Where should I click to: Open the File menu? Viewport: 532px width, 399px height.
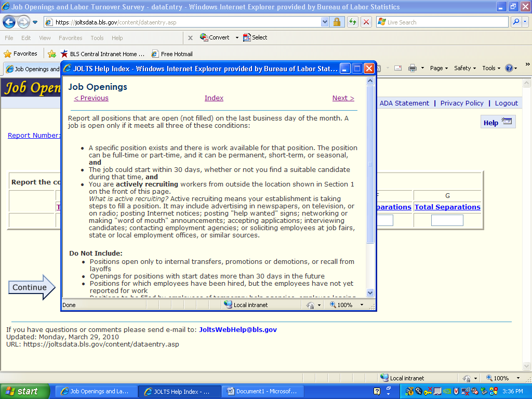pyautogui.click(x=9, y=38)
